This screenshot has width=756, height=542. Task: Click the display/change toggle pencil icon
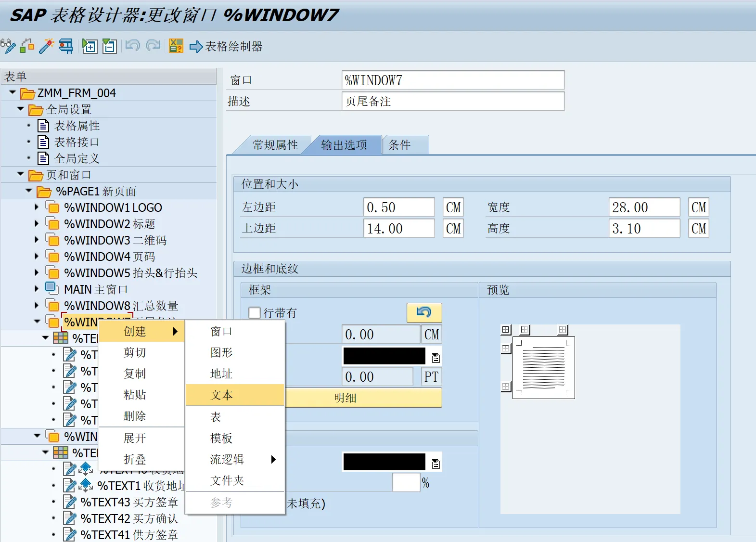coord(8,46)
